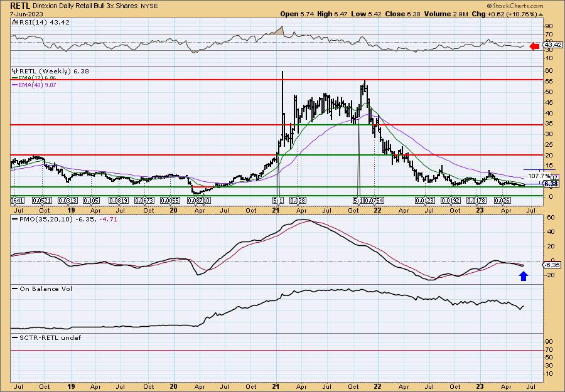Click the RETL (Weekly) 6.38 legend label
This screenshot has width=565, height=392.
click(x=54, y=72)
